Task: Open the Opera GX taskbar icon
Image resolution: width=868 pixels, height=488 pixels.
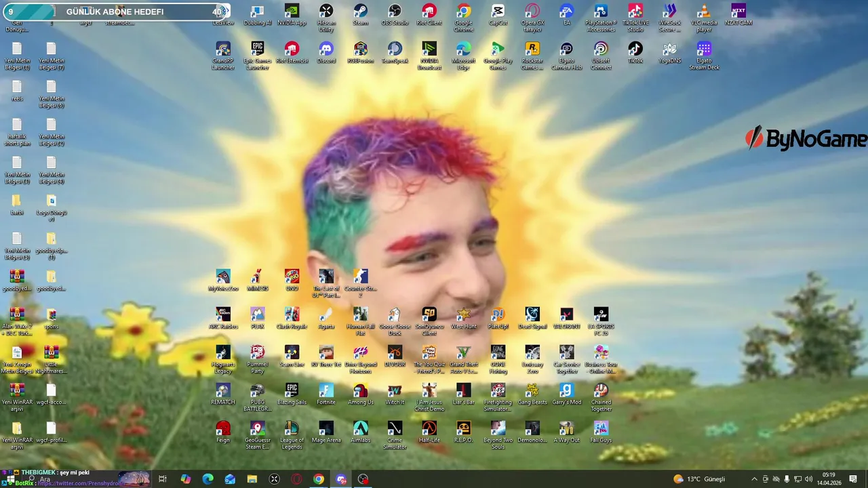Action: (296, 479)
